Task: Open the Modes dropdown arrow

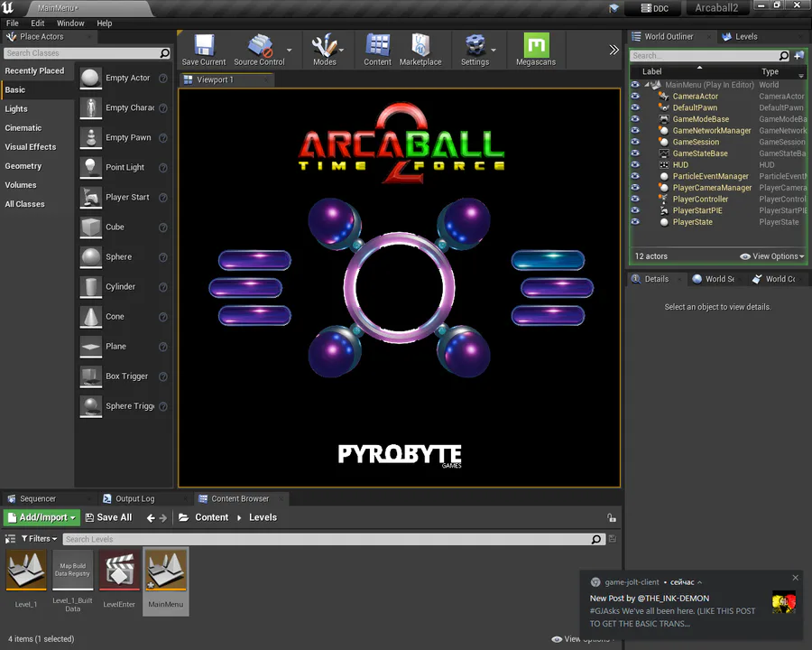Action: (341, 51)
